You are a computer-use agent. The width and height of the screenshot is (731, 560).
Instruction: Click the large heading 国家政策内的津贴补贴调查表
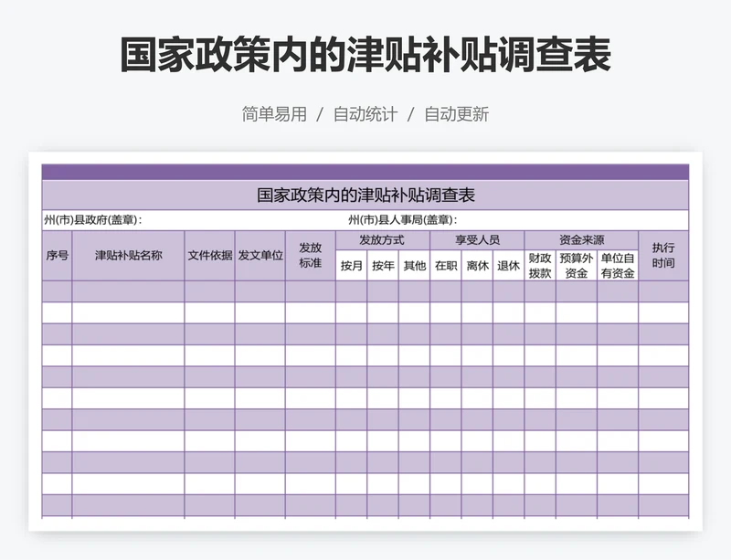[365, 55]
